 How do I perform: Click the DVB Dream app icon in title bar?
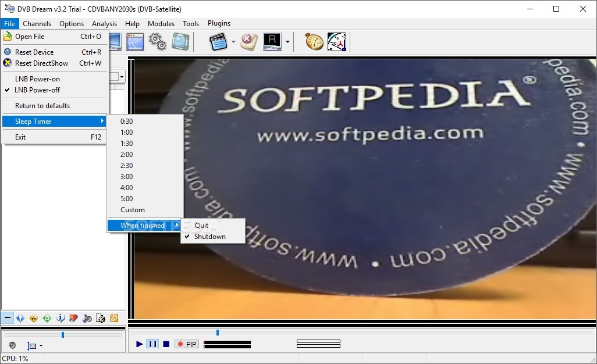point(9,8)
